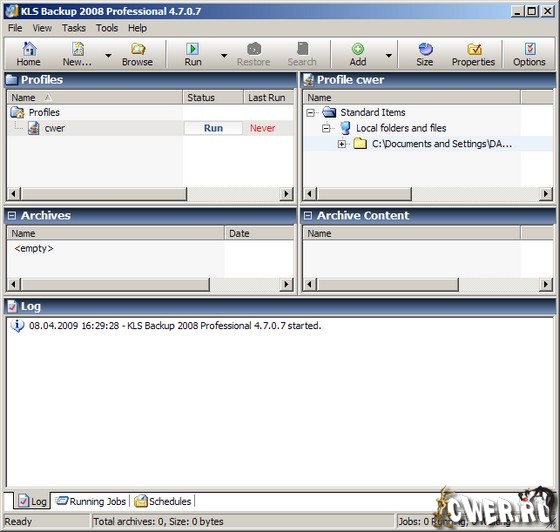This screenshot has height=532, width=560.
Task: Collapse the Local folders and files node
Action: 326,128
